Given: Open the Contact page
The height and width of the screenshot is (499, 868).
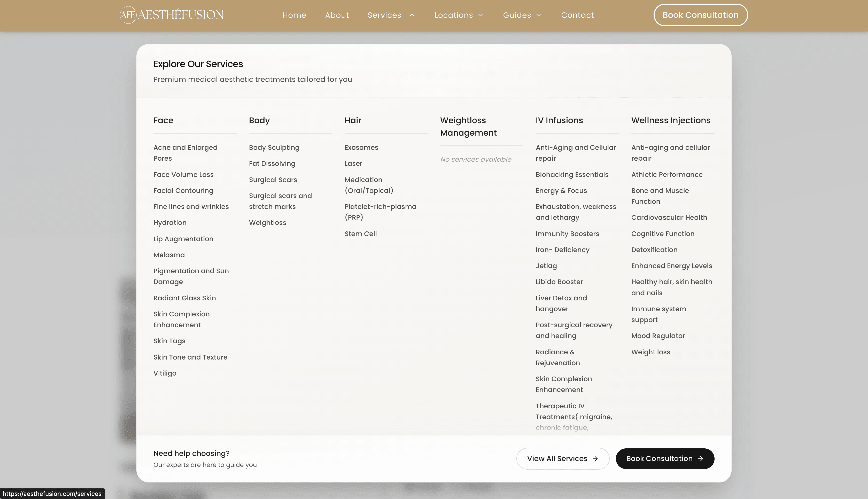Looking at the screenshot, I should click(x=577, y=15).
